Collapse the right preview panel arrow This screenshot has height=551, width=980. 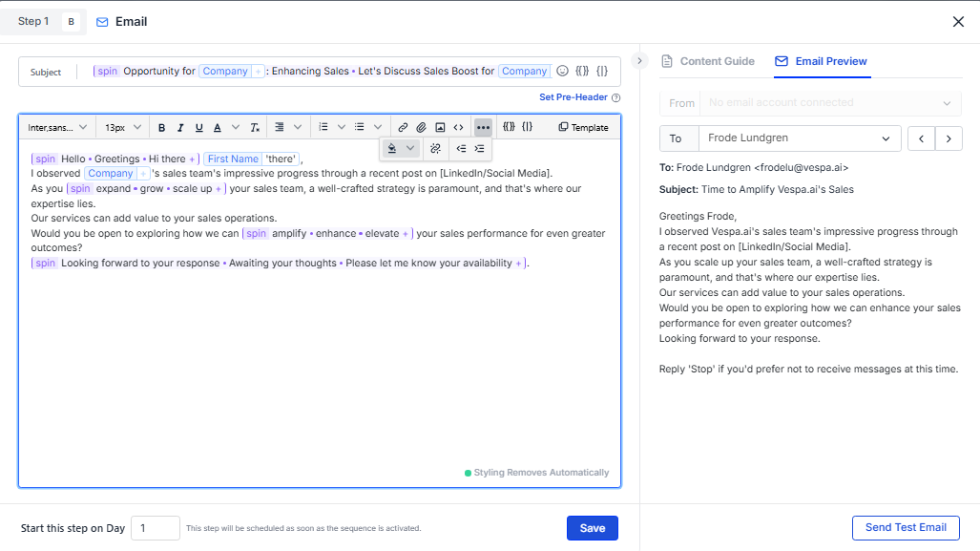coord(639,61)
